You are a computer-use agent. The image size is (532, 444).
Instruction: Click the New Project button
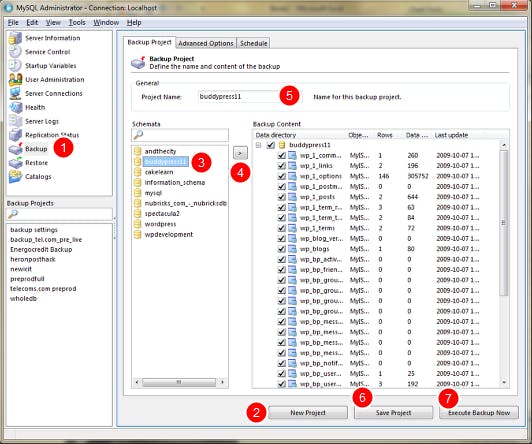pyautogui.click(x=308, y=413)
